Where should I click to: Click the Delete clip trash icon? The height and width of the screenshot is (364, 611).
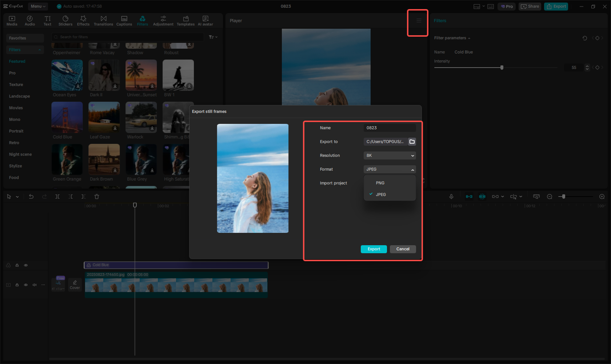tap(96, 197)
